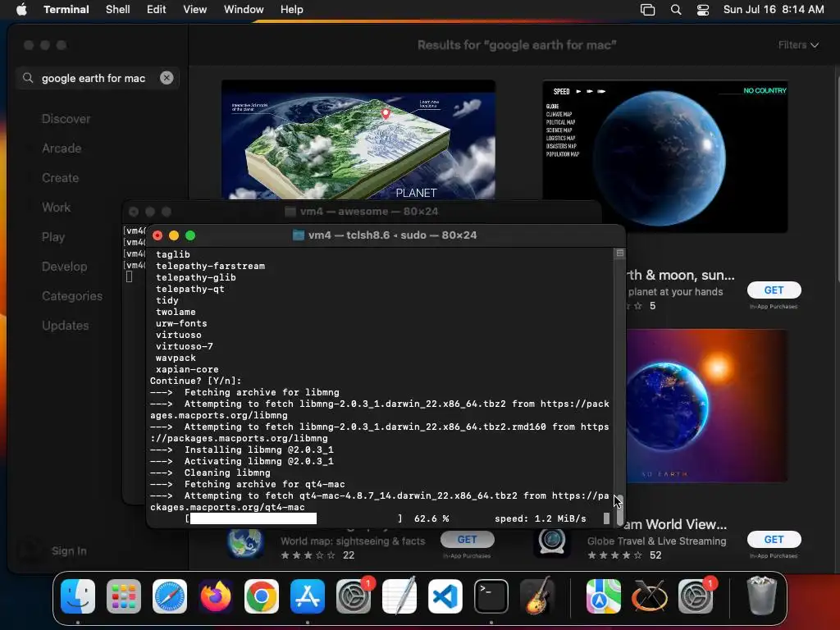Click the magnifier icon in App Store search
Viewport: 840px width, 630px height.
point(28,78)
